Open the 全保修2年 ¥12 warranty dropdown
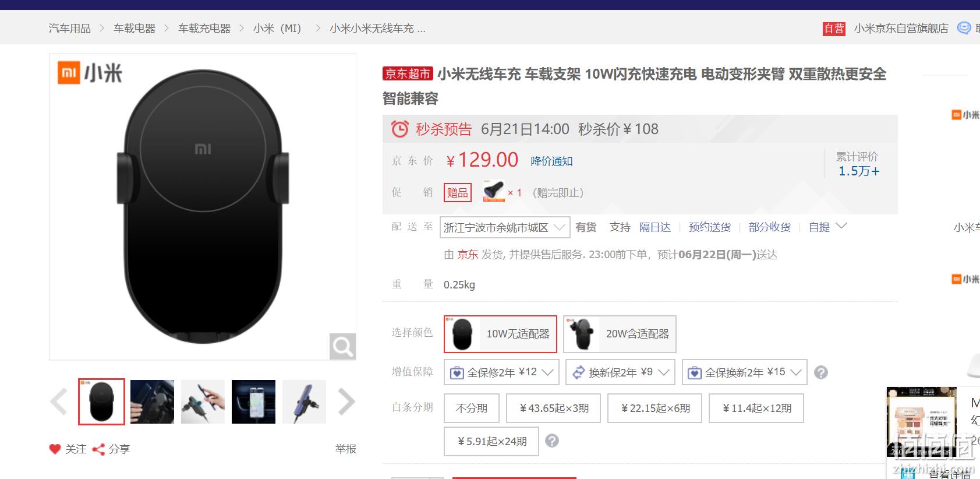Viewport: 980px width, 479px height. pyautogui.click(x=501, y=372)
